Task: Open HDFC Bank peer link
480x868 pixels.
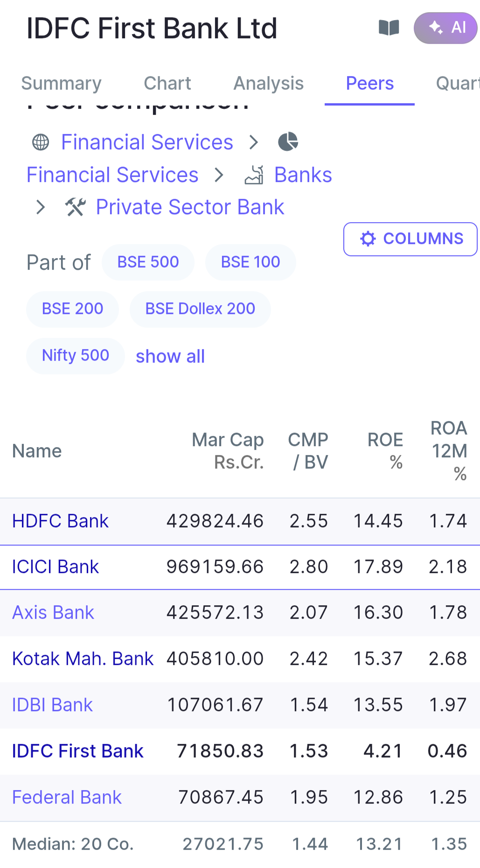Action: 60,521
